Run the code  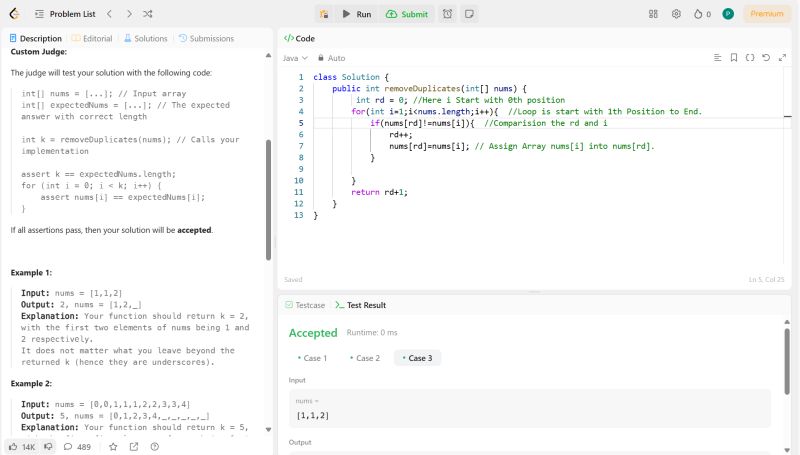pyautogui.click(x=357, y=14)
